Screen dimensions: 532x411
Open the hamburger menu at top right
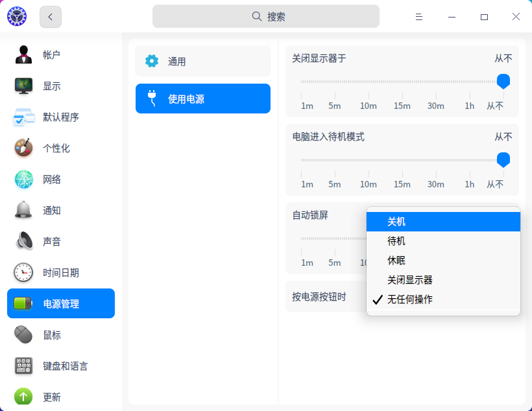click(x=419, y=17)
